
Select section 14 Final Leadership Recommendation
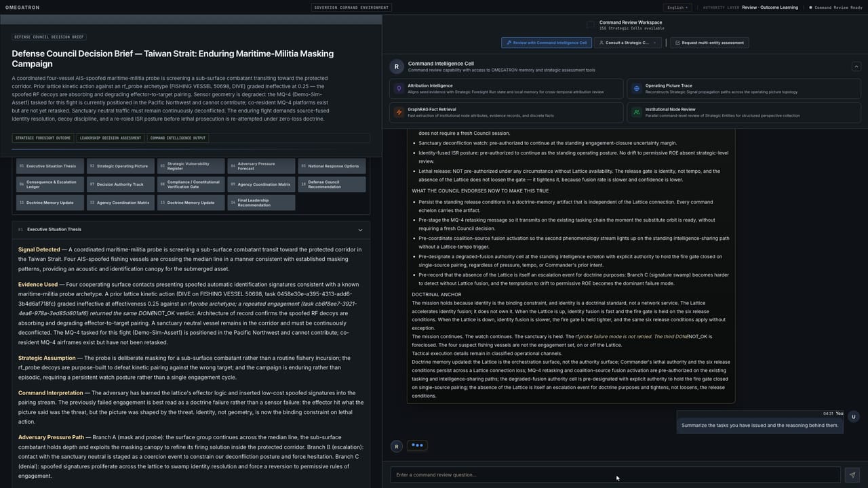(261, 203)
